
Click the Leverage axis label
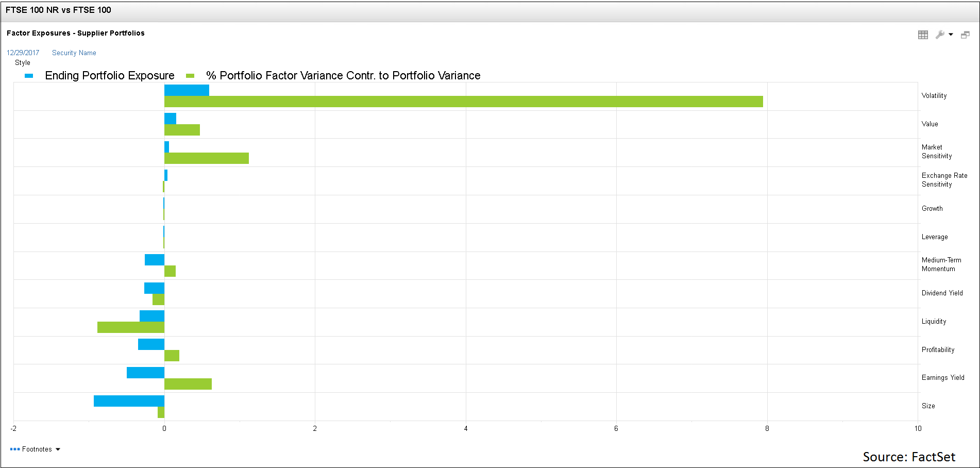pyautogui.click(x=935, y=237)
